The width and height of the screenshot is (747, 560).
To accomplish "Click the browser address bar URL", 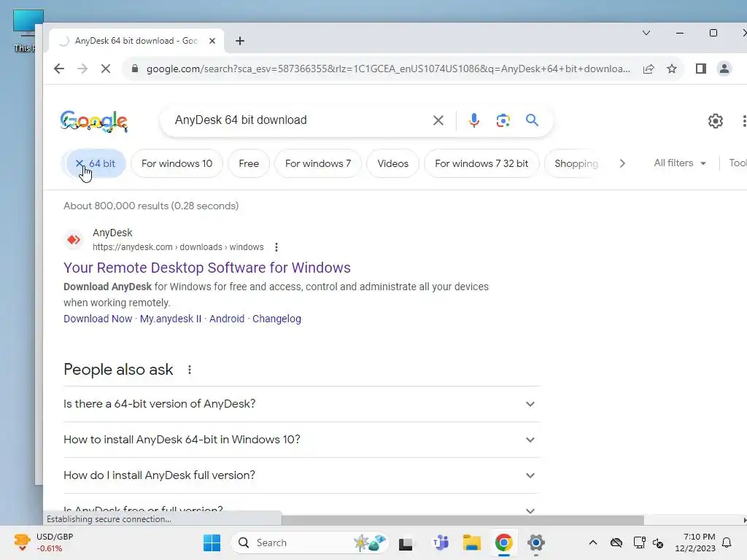I will (x=388, y=69).
